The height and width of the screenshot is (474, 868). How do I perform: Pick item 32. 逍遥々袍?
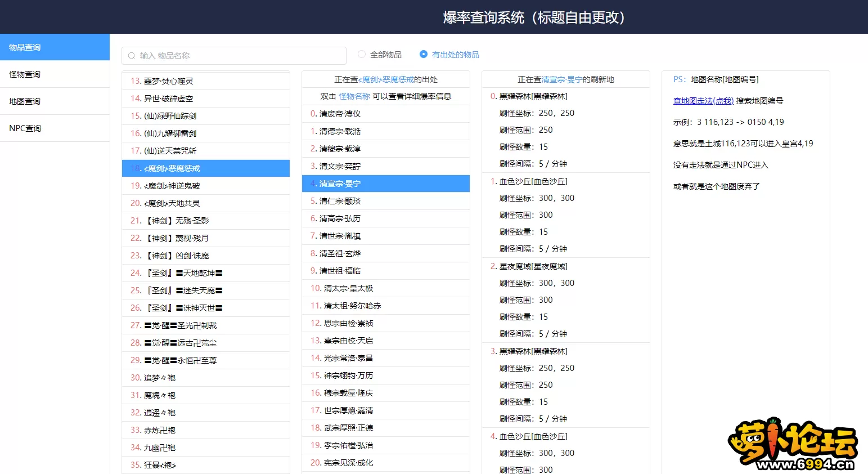coord(206,413)
